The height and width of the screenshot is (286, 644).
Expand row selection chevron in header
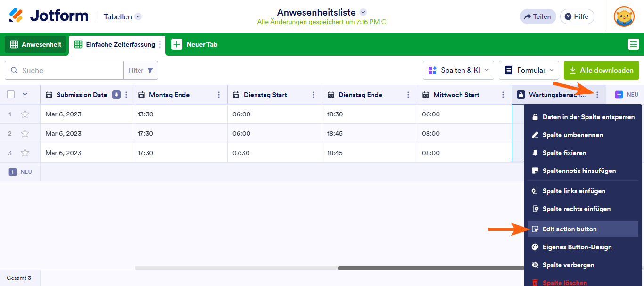(x=25, y=94)
